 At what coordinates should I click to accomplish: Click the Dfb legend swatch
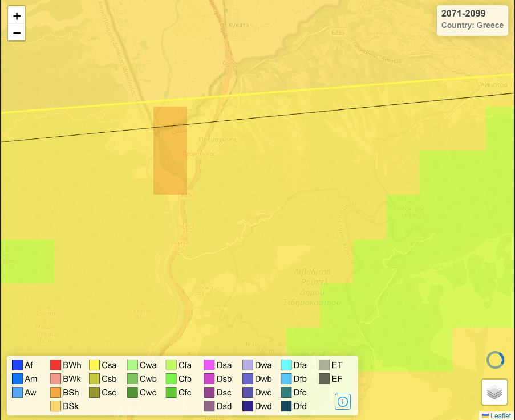pos(286,378)
